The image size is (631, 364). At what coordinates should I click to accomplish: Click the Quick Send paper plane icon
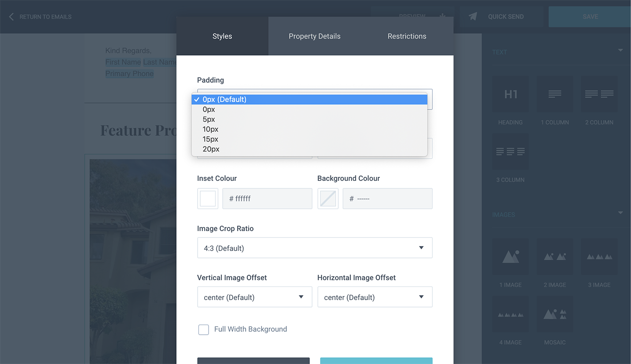[x=473, y=17]
